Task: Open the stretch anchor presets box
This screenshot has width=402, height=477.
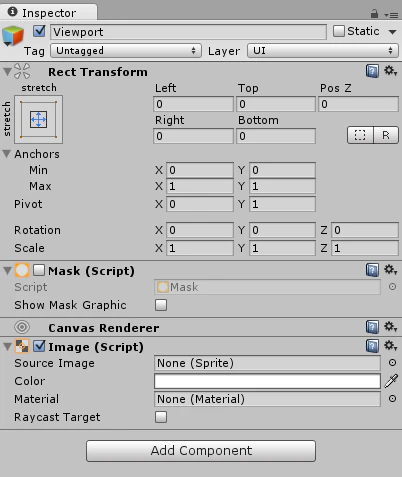Action: 38,119
